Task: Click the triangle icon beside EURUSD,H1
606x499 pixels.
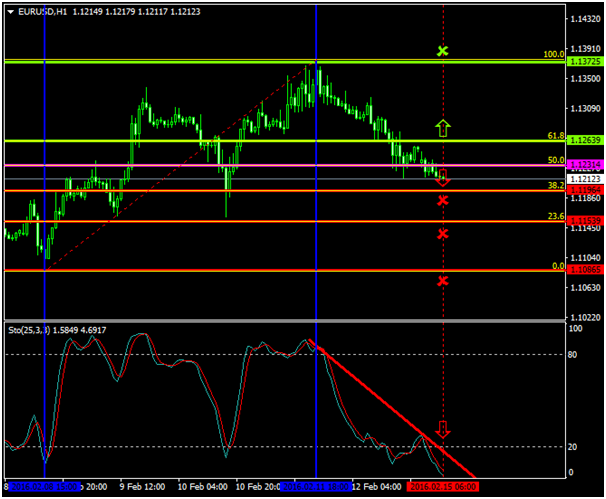Action: 11,11
